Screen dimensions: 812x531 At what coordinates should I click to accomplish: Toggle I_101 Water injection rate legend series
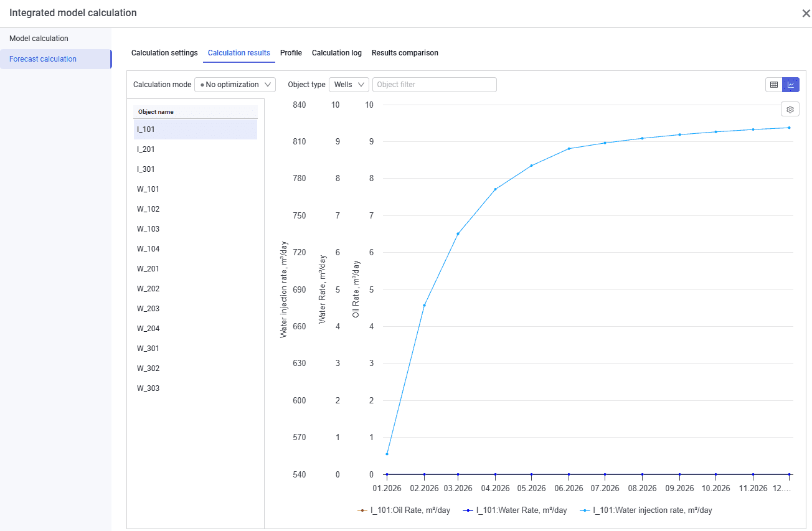646,510
